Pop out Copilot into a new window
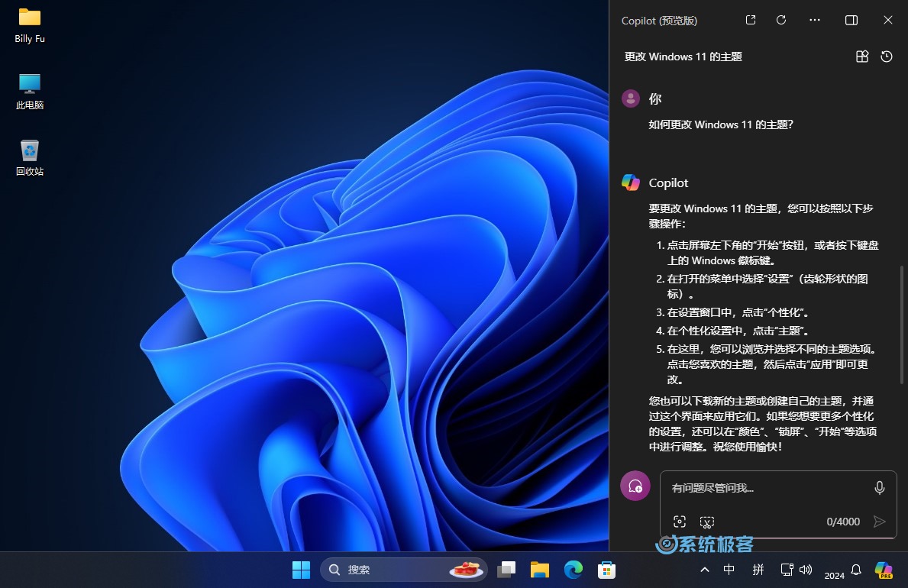Image resolution: width=908 pixels, height=588 pixels. [750, 20]
